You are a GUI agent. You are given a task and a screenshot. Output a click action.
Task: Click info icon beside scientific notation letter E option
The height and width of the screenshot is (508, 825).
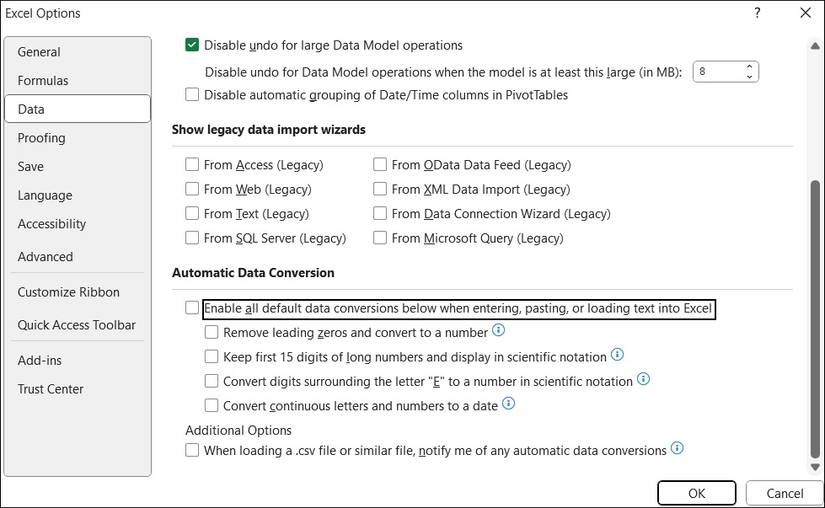click(643, 380)
